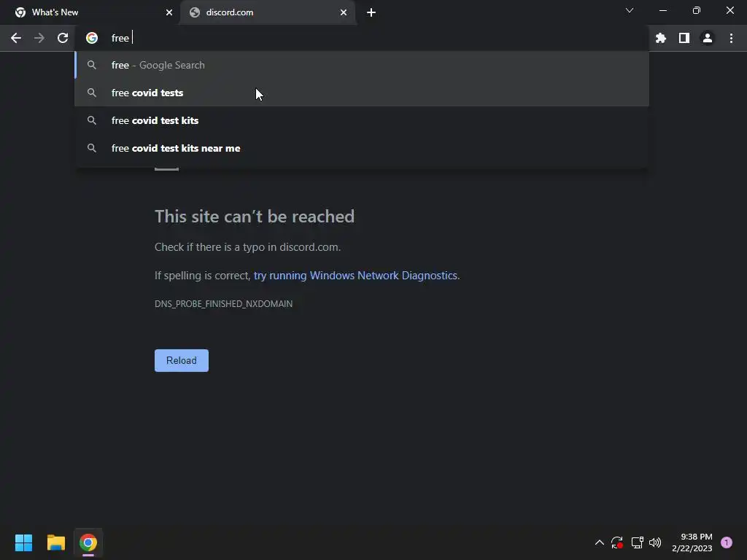Open the volume speaker tray icon

(x=655, y=542)
